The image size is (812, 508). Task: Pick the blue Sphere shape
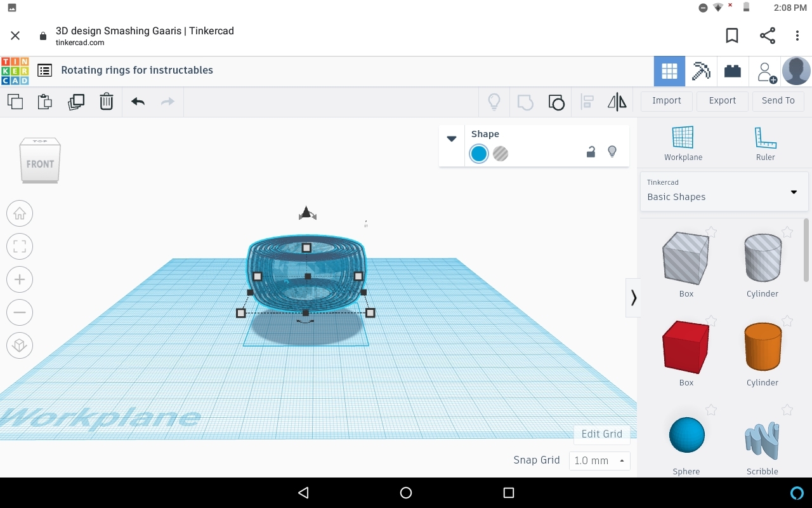[687, 435]
